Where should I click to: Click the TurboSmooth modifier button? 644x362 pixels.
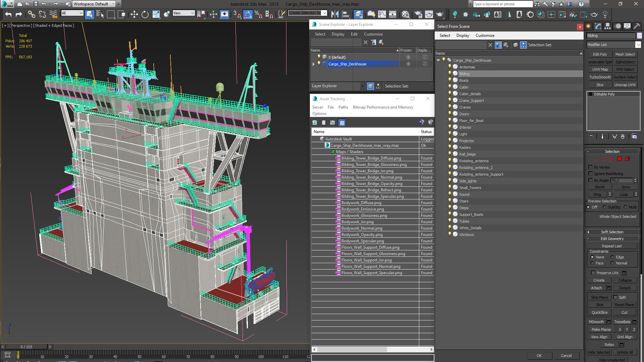pos(600,77)
